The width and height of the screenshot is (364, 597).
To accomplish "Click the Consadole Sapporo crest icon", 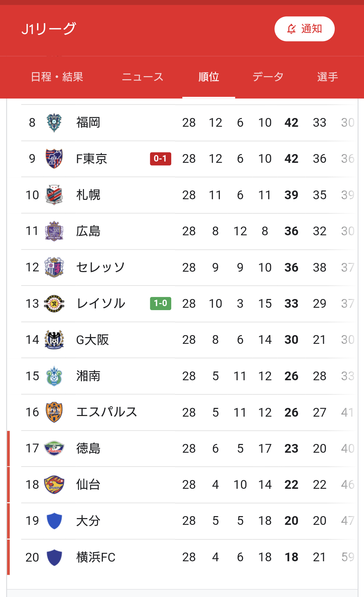I will coord(54,195).
